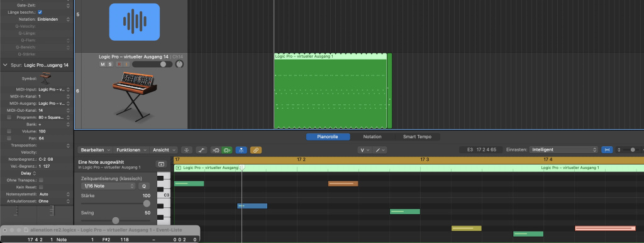
Task: Click the MIDI In icon in the piano roll
Action: pos(216,151)
